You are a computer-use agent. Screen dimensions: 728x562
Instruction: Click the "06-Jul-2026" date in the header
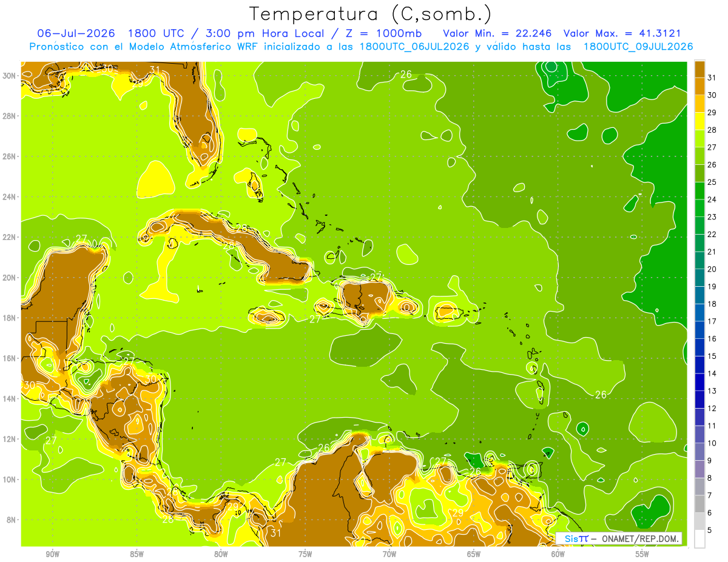pyautogui.click(x=76, y=33)
